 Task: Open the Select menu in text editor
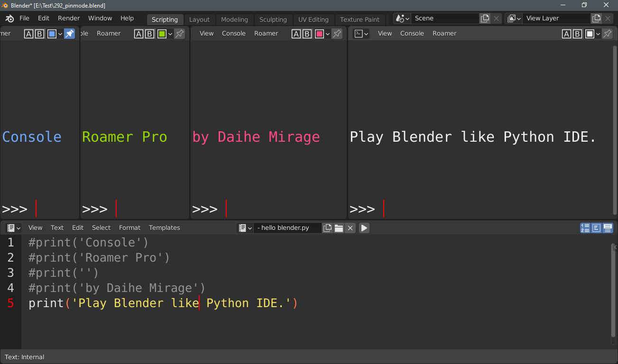point(101,228)
